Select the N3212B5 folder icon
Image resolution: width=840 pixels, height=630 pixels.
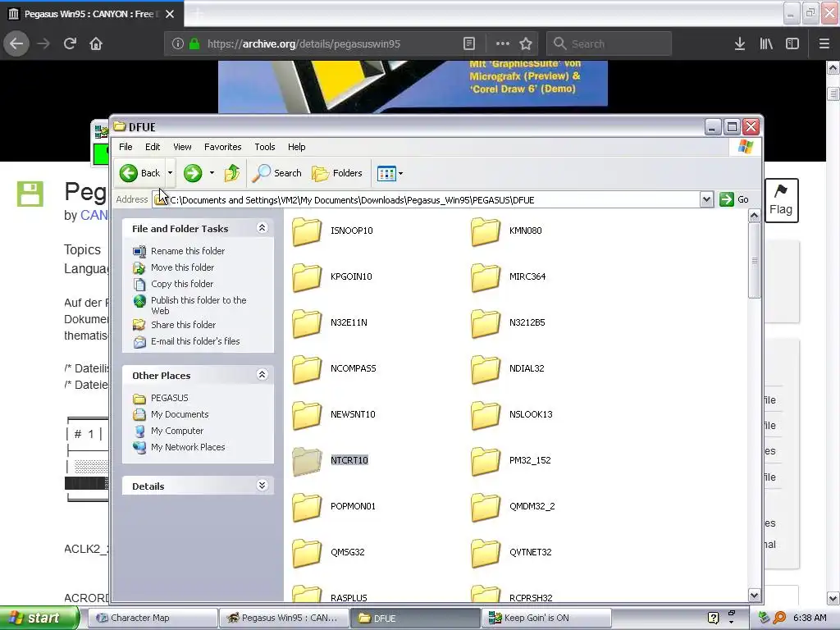[x=486, y=323]
